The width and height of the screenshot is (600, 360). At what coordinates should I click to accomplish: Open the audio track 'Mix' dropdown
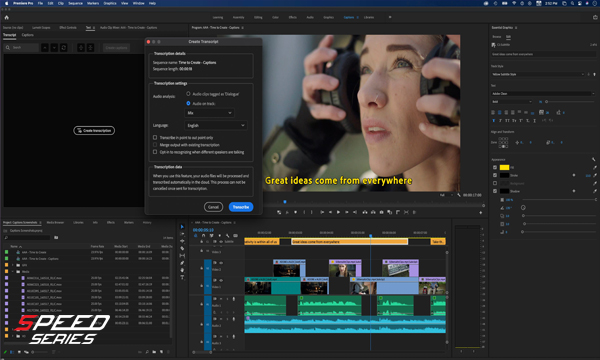209,113
